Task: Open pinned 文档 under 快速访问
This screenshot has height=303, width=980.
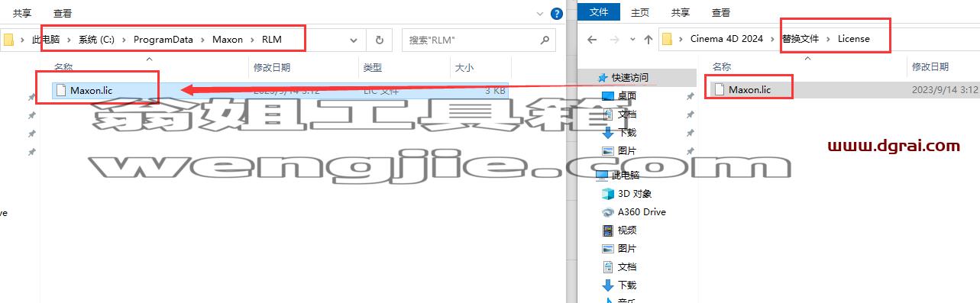Action: point(627,114)
